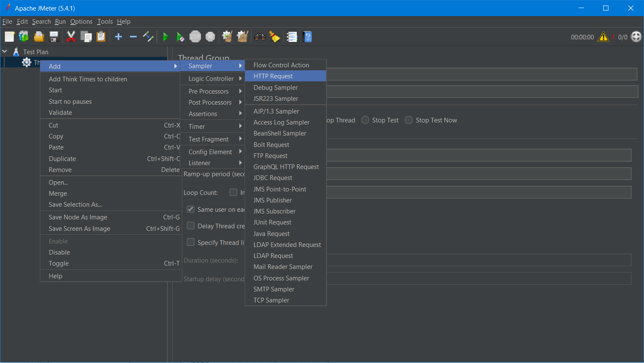Click the Help question mark icon
The image size is (644, 363).
point(308,37)
